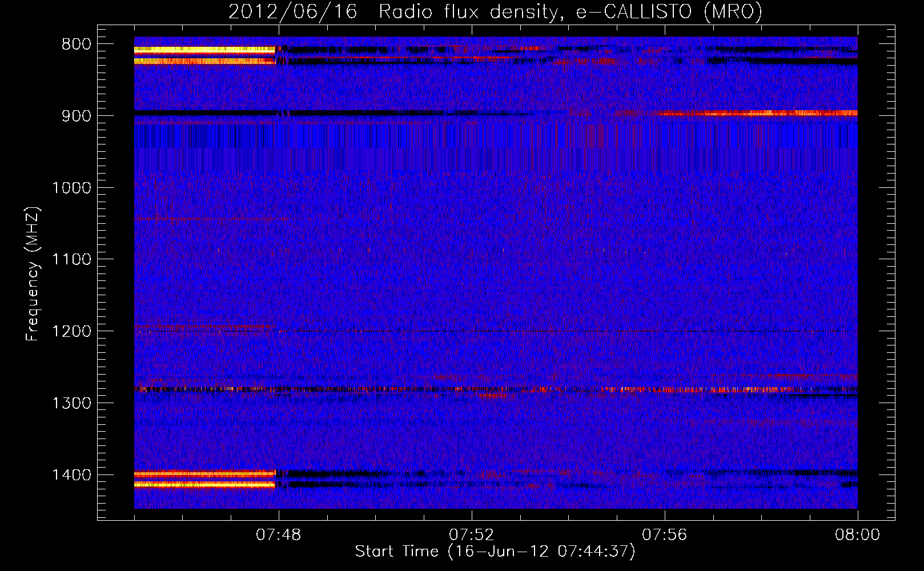
Task: Click the '1400' frequency axis label
Action: coord(71,475)
